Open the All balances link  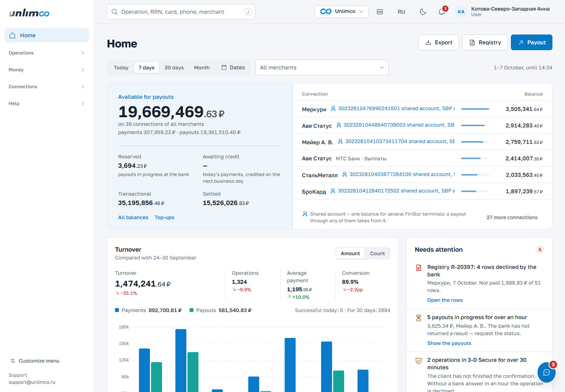click(133, 218)
